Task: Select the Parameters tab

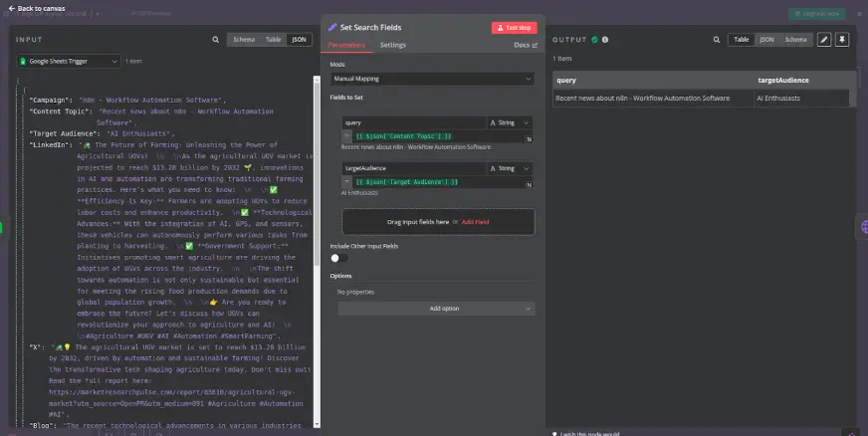Action: (x=346, y=45)
